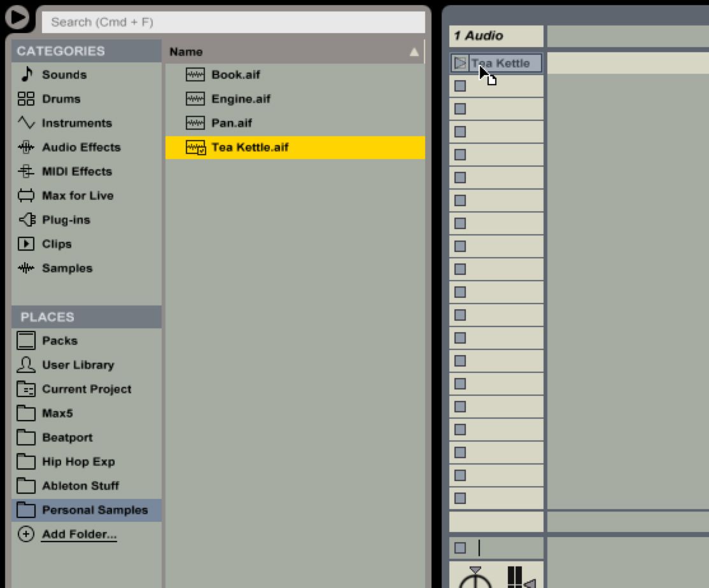Open the Ableton Stuff folder

point(87,486)
